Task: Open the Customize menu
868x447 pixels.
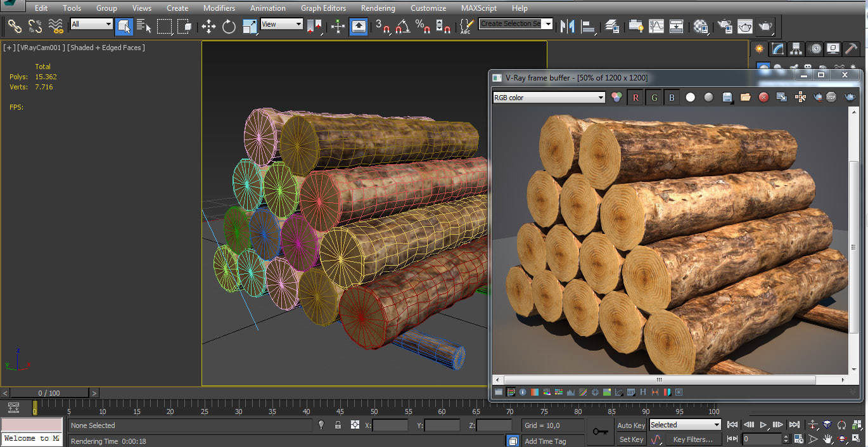Action: [428, 8]
